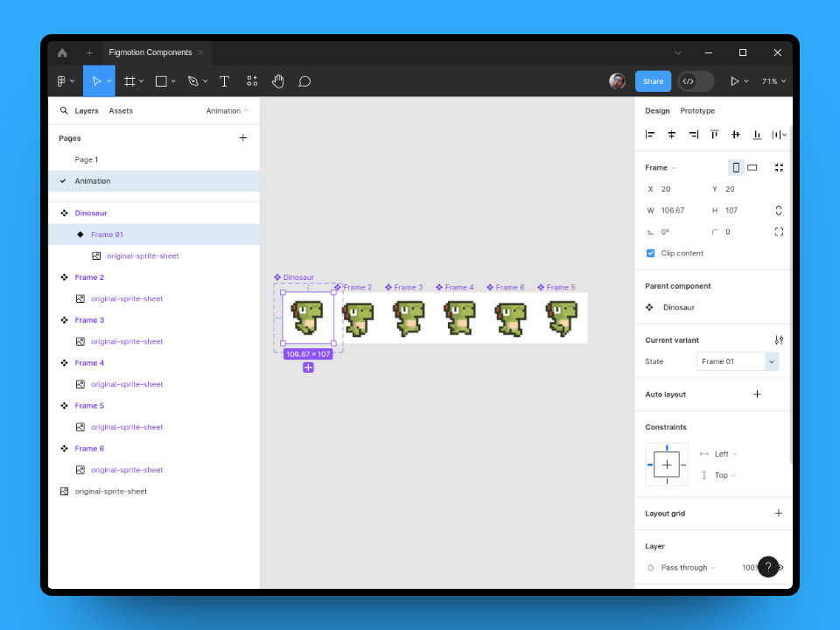Select the bottom original-sprite-sheet image layer
The height and width of the screenshot is (630, 840).
click(154, 491)
